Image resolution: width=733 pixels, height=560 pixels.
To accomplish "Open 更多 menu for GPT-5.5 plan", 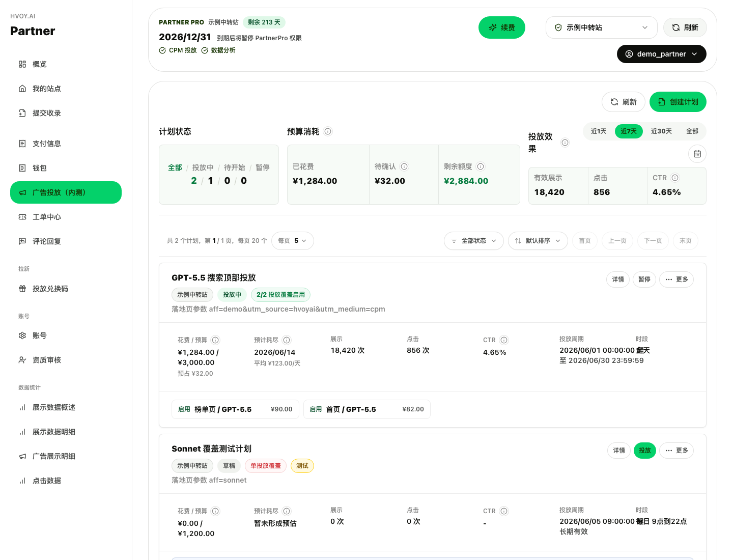I will tap(676, 279).
